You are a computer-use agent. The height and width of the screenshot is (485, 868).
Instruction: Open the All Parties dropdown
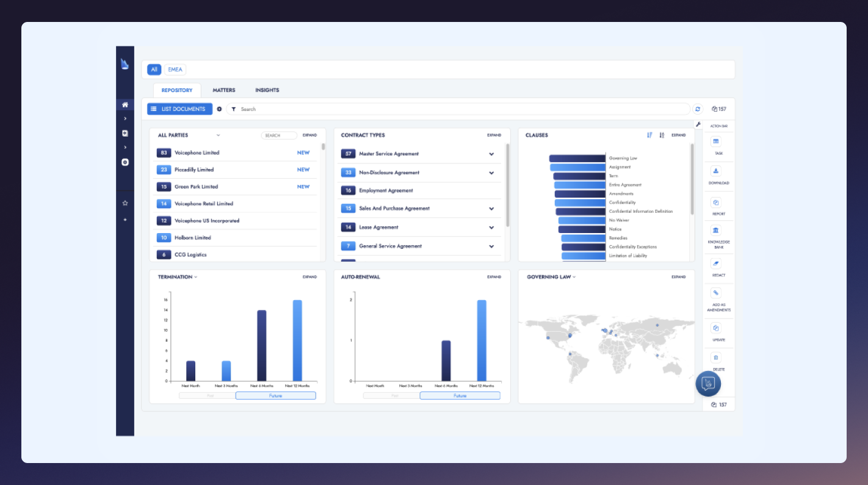pyautogui.click(x=218, y=135)
